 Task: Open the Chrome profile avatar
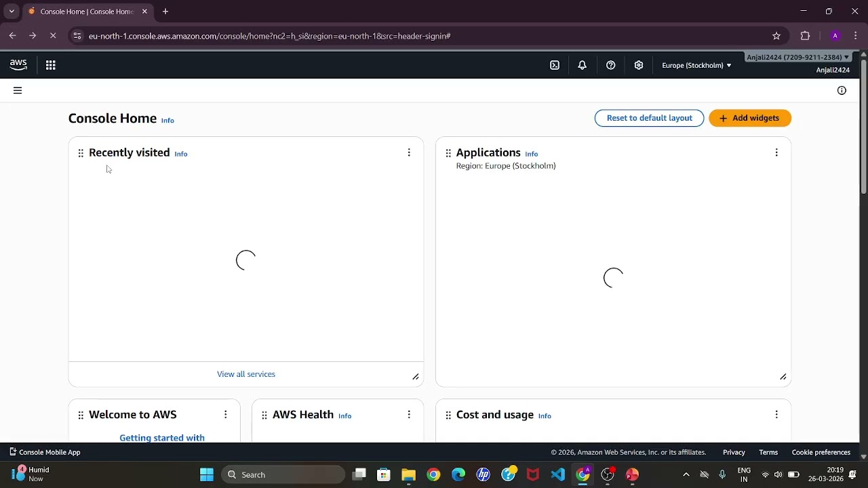coord(835,36)
